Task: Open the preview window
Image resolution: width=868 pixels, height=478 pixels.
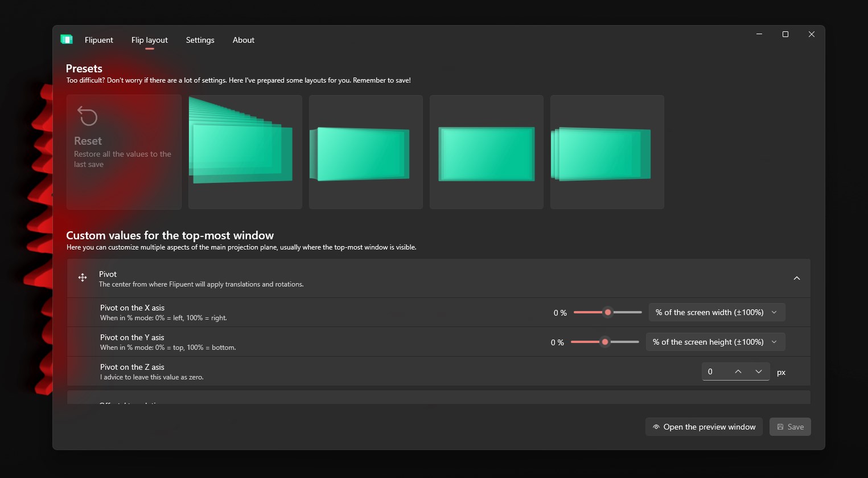Action: [704, 427]
